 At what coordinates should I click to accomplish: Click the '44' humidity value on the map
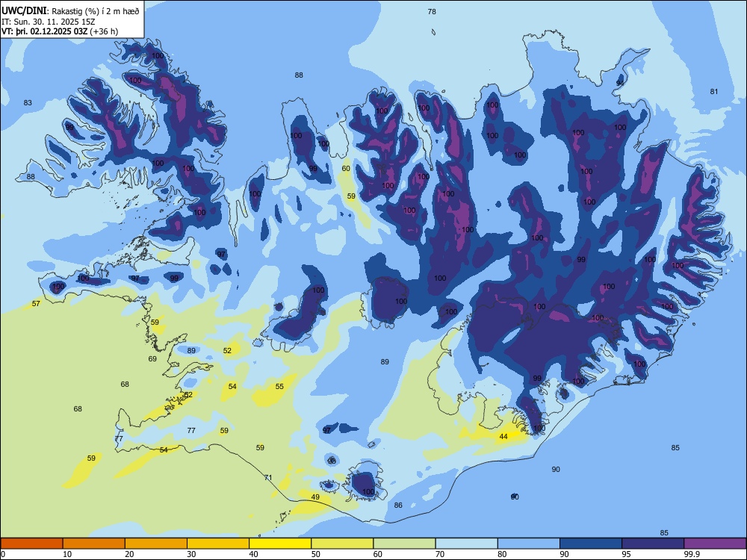(503, 436)
